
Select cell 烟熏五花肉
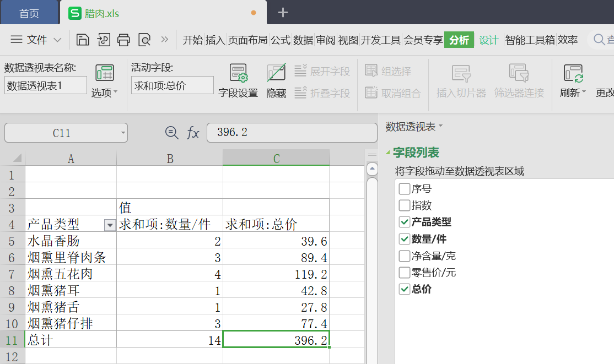[x=71, y=274]
